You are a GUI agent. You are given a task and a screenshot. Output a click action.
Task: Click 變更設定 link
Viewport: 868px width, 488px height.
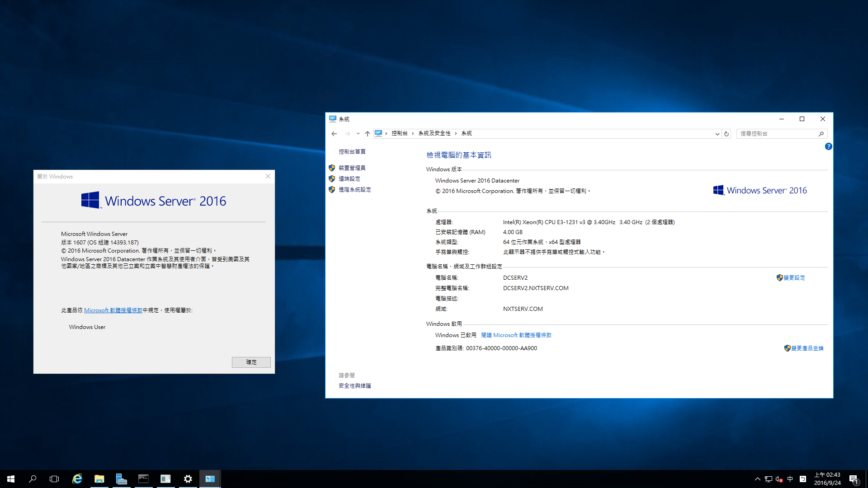tap(794, 278)
